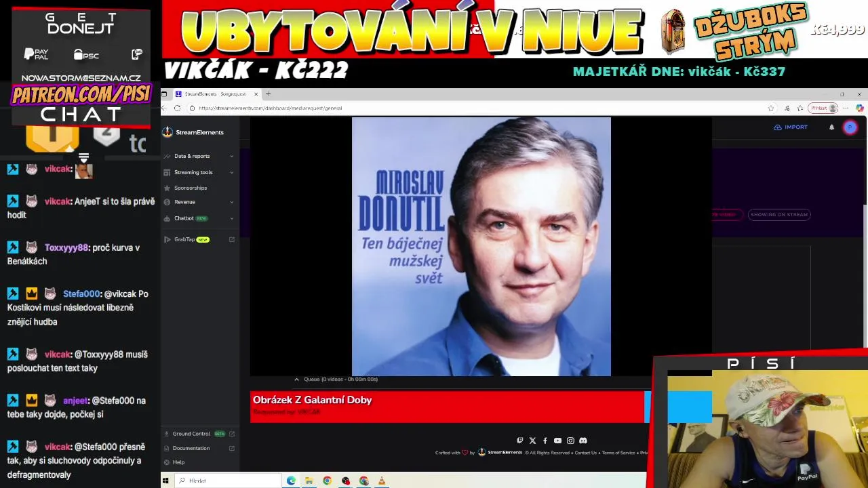Viewport: 868px width, 488px height.
Task: Open VLC from the taskbar
Action: (382, 481)
